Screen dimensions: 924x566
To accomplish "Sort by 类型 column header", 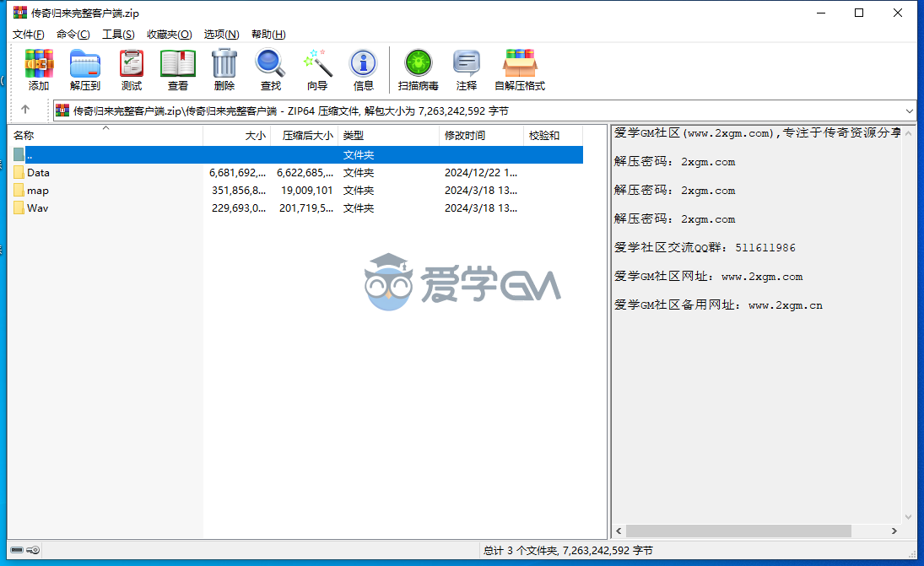I will [389, 136].
